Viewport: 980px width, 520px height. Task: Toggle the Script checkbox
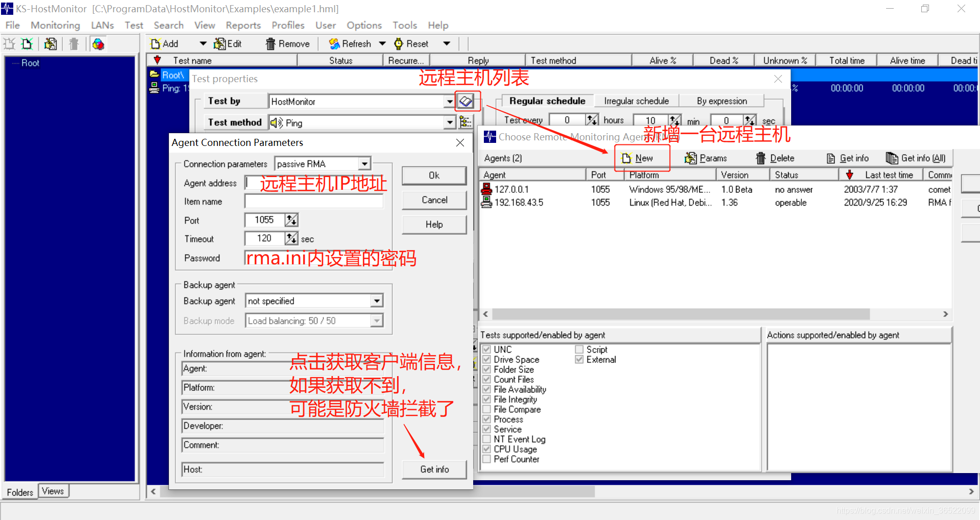click(x=579, y=350)
